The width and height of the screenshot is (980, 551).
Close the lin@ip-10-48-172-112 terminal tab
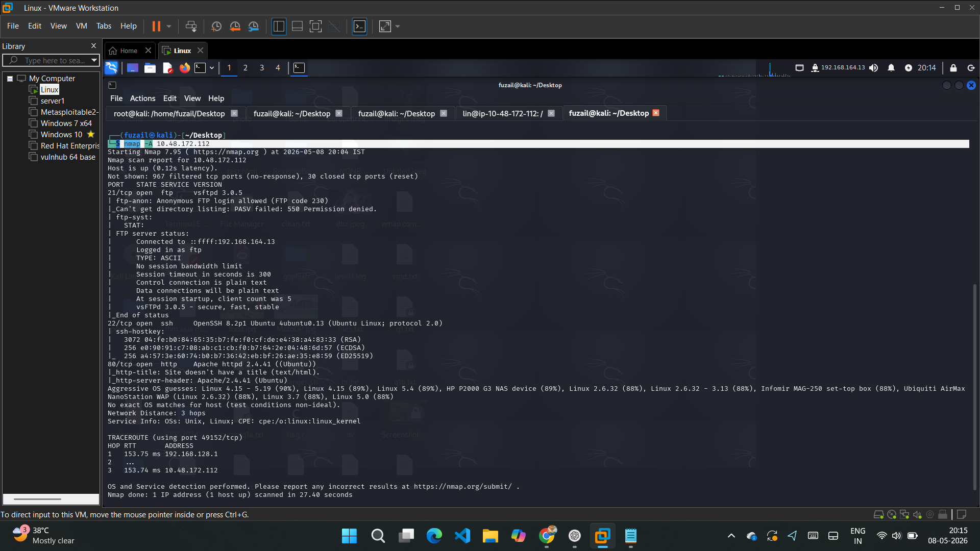pos(551,113)
